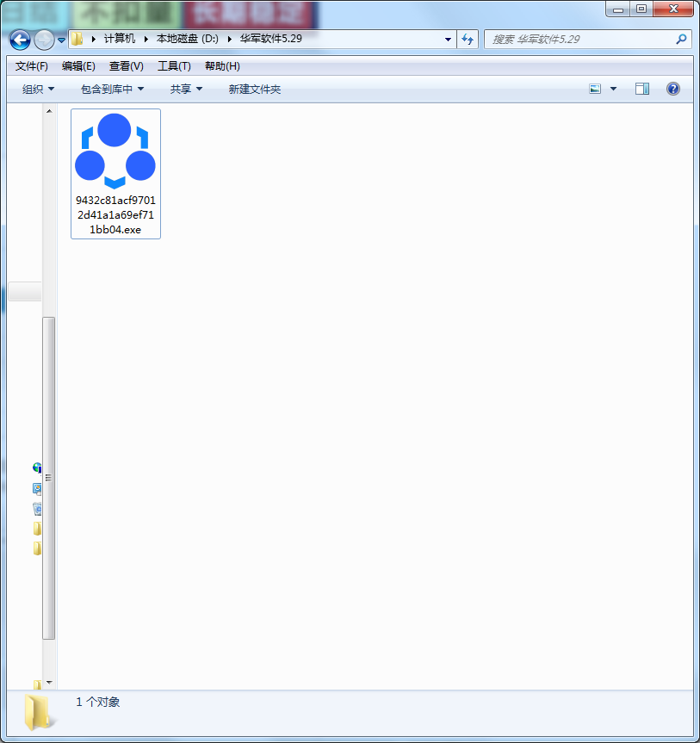Click the magnifier search icon
This screenshot has width=700, height=743.
click(681, 40)
